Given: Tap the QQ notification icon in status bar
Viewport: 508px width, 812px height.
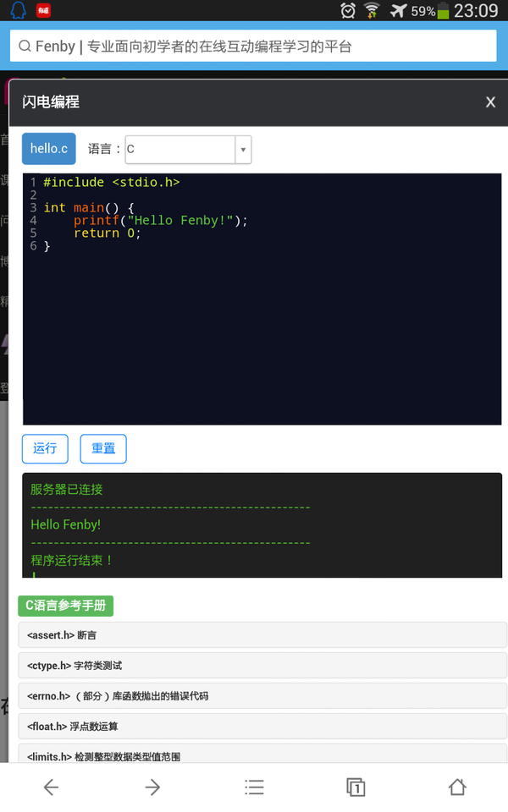Looking at the screenshot, I should point(19,10).
